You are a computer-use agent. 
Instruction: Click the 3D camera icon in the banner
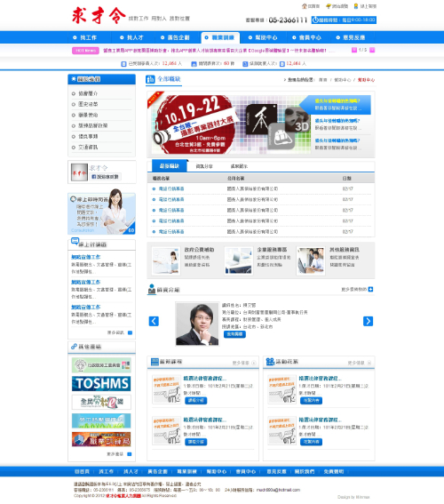click(297, 120)
